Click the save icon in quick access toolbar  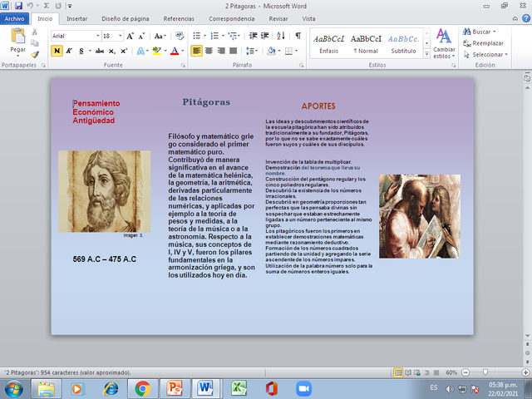point(17,5)
